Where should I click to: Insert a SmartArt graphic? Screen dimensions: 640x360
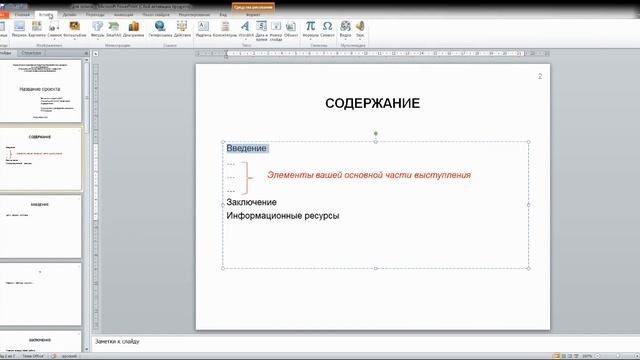[113, 29]
